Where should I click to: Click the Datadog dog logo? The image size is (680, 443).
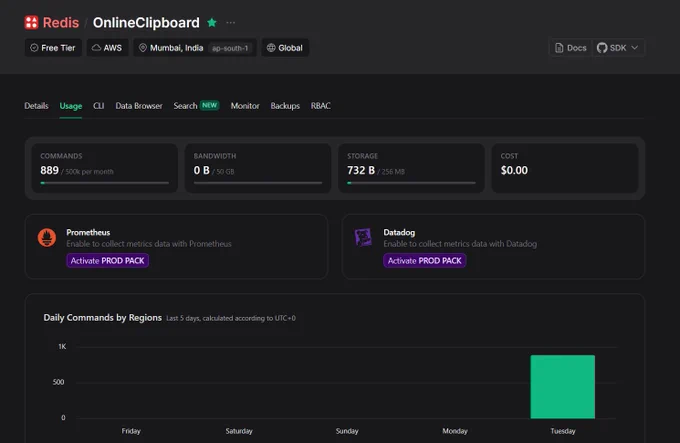(363, 238)
